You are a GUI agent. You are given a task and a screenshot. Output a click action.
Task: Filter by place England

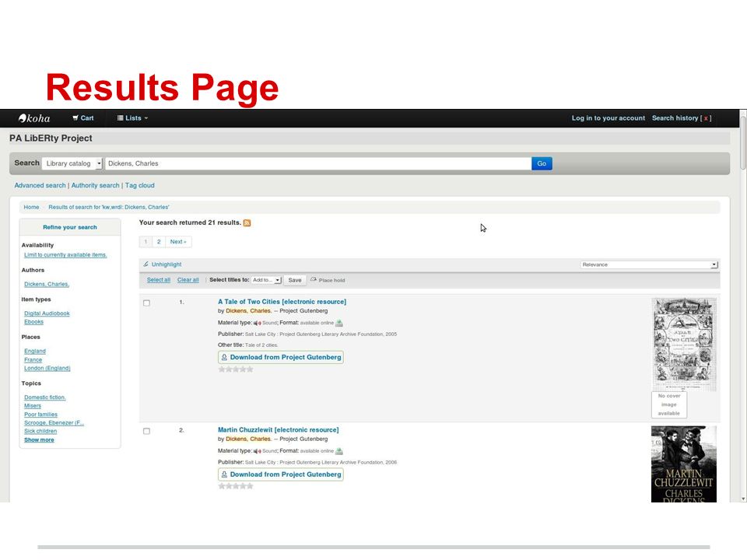(35, 351)
